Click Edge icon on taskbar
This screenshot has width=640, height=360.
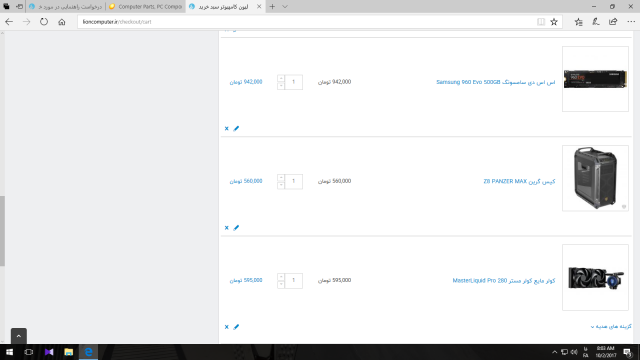[x=88, y=352]
